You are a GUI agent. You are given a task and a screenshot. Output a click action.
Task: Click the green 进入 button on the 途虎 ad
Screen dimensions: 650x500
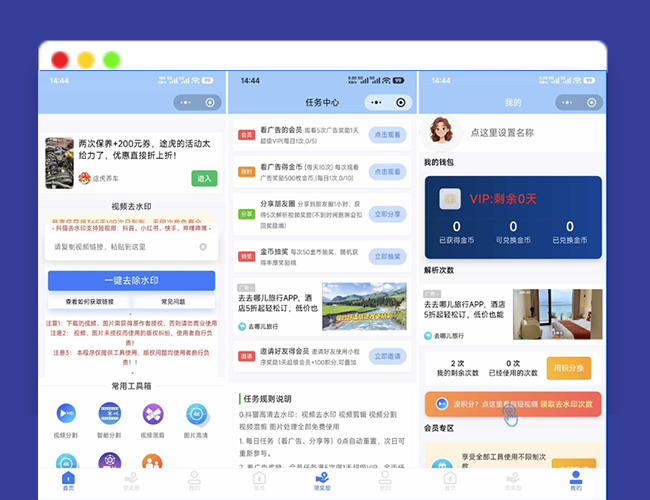[204, 178]
